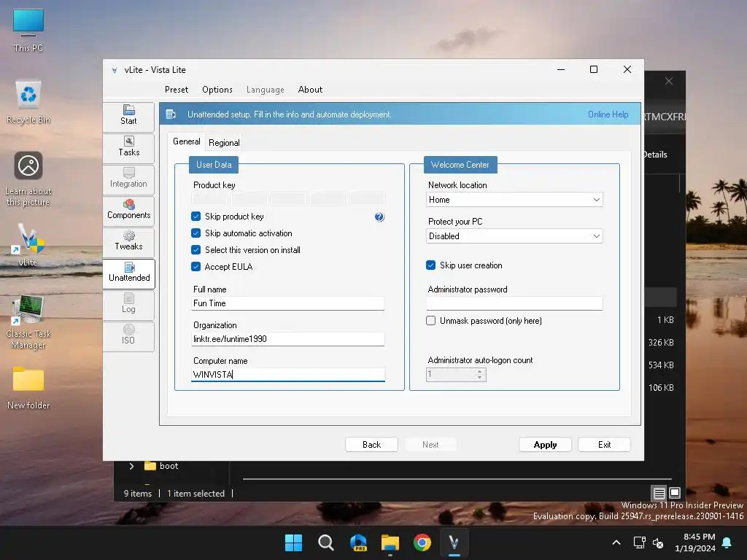The image size is (747, 560).
Task: Click the Apply button
Action: pos(545,444)
